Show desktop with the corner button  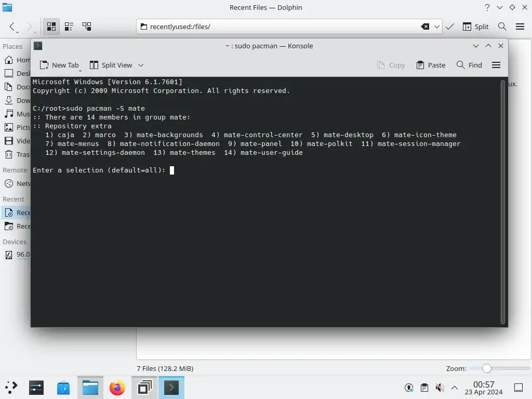518,388
